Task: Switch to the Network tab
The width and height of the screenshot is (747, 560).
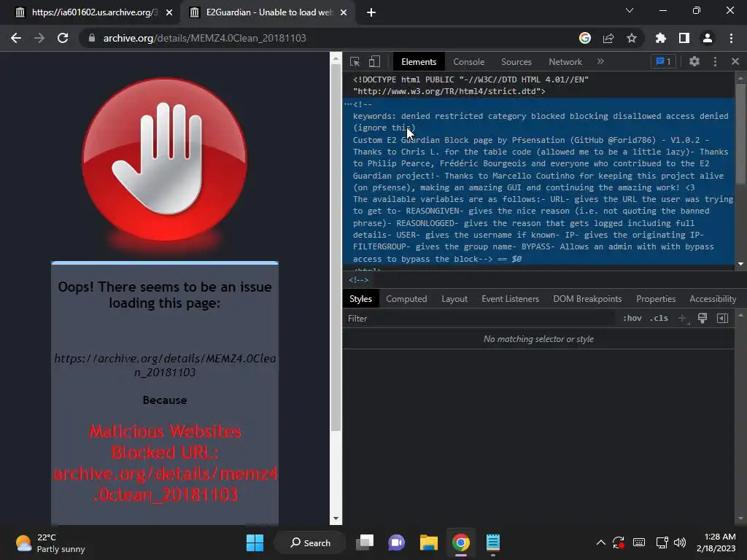Action: pos(565,62)
